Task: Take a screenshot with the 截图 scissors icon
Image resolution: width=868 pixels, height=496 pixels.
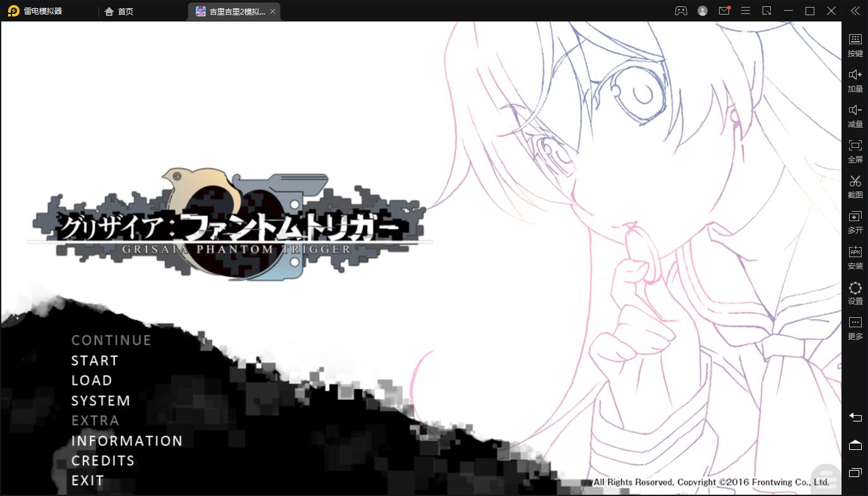Action: (x=855, y=186)
